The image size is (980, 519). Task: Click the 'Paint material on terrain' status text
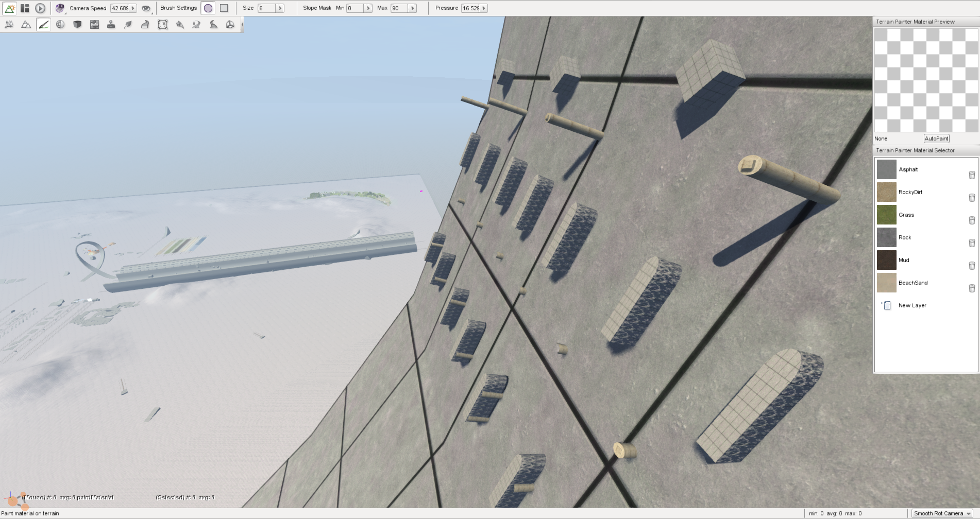[x=30, y=513]
